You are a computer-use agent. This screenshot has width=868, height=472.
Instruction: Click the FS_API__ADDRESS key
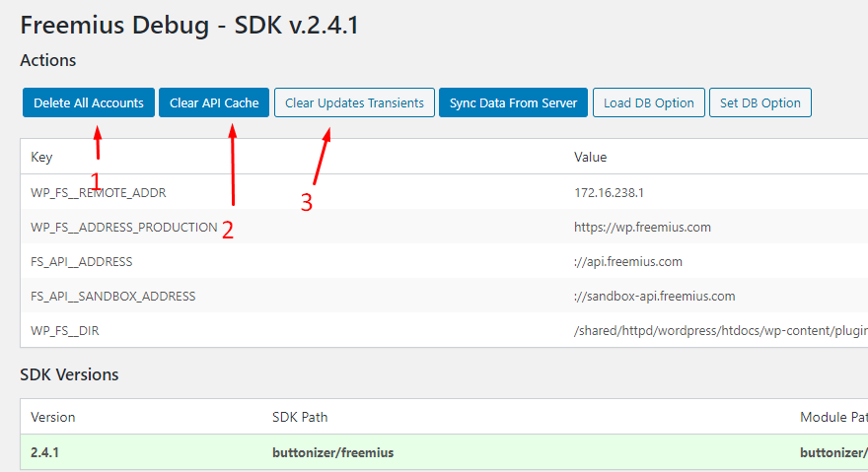(x=81, y=262)
